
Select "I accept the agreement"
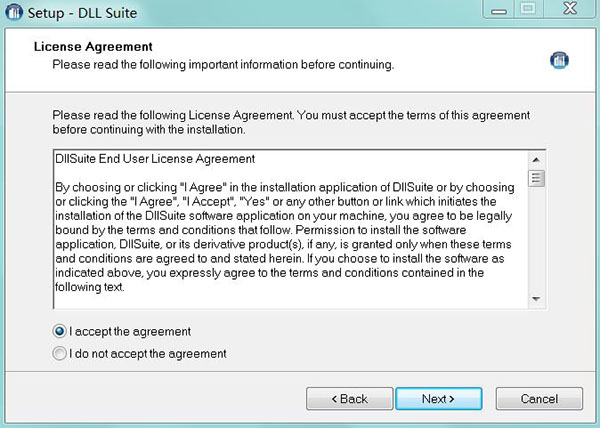click(61, 331)
